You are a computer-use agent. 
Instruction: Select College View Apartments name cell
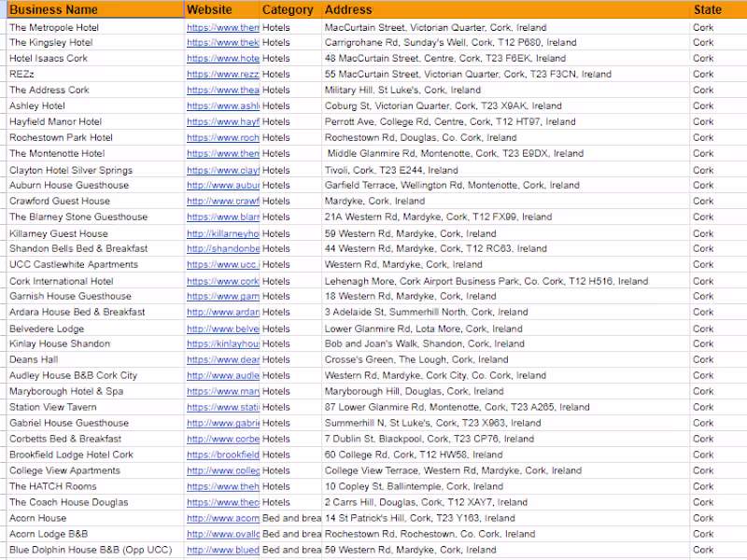pos(95,470)
